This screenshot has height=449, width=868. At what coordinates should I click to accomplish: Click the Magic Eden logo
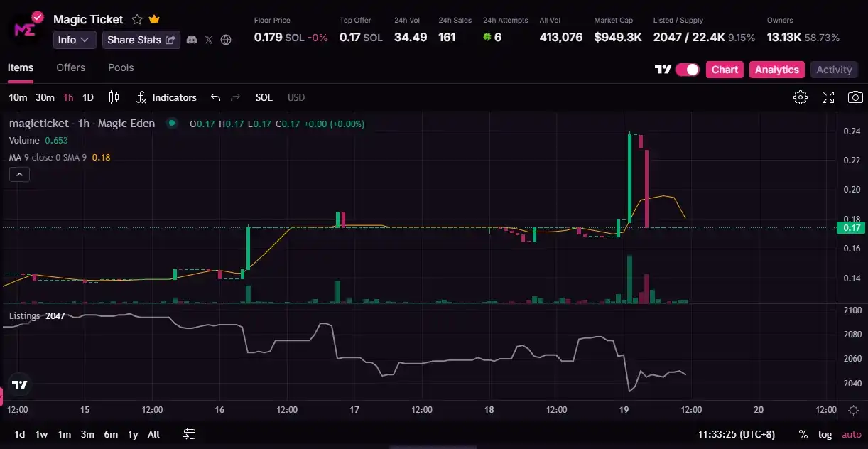(26, 28)
